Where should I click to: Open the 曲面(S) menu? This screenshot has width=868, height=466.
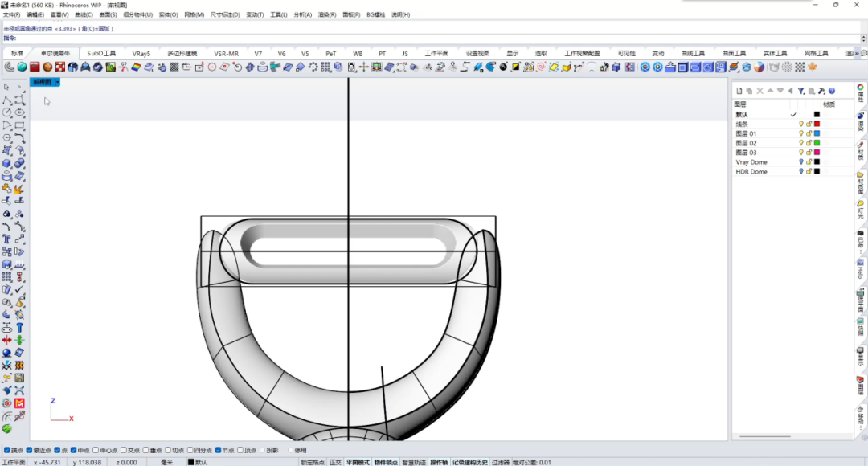point(108,15)
